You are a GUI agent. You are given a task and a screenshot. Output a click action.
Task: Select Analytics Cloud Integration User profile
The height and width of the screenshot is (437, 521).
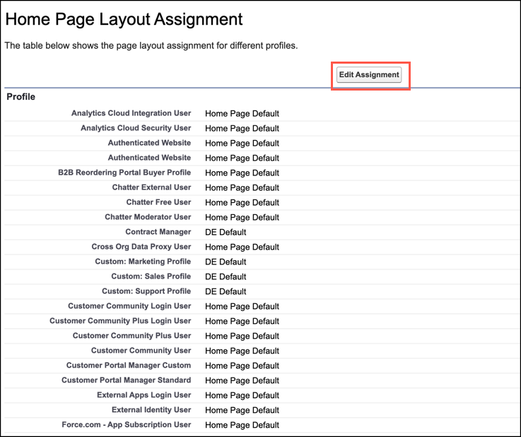click(131, 113)
